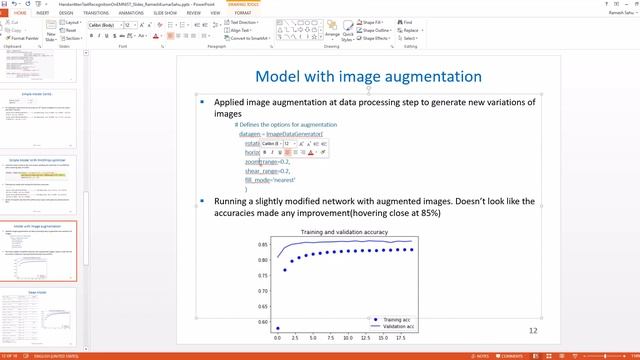This screenshot has width=640, height=360.
Task: Click Convert to SmartArt
Action: pyautogui.click(x=247, y=38)
